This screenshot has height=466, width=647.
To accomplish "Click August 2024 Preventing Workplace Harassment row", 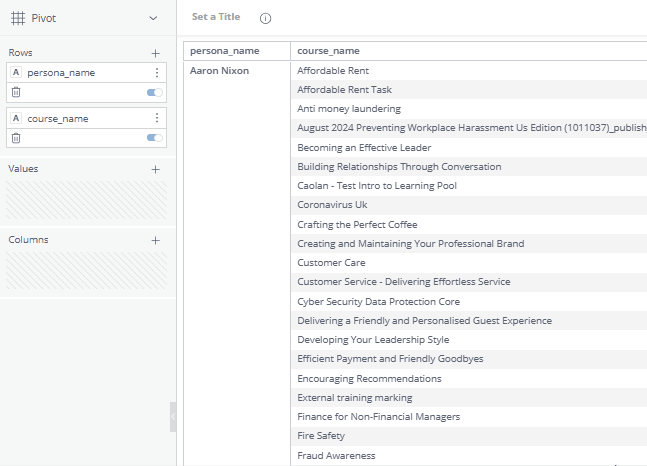I will (469, 128).
